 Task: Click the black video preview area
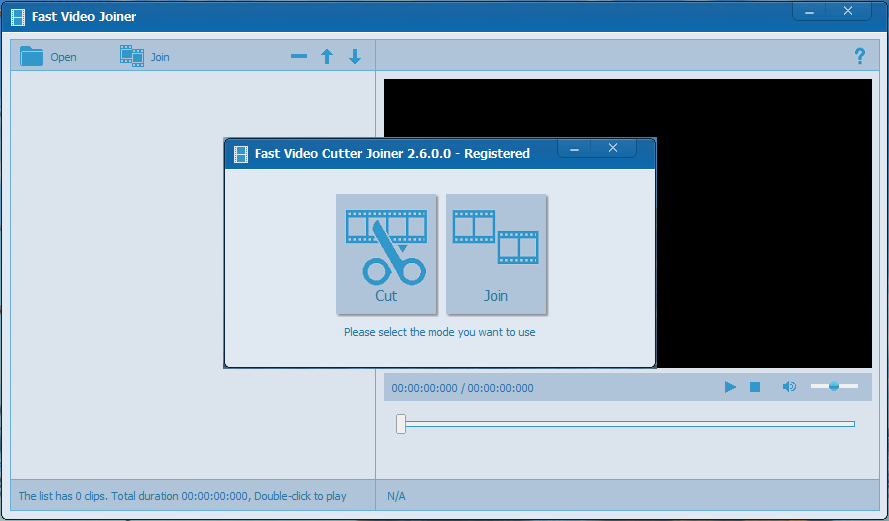click(763, 223)
